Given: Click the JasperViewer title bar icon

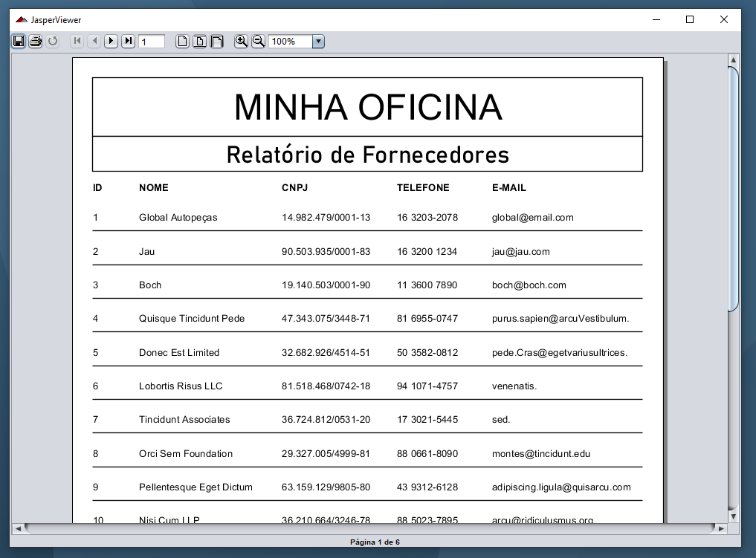Looking at the screenshot, I should [x=22, y=20].
